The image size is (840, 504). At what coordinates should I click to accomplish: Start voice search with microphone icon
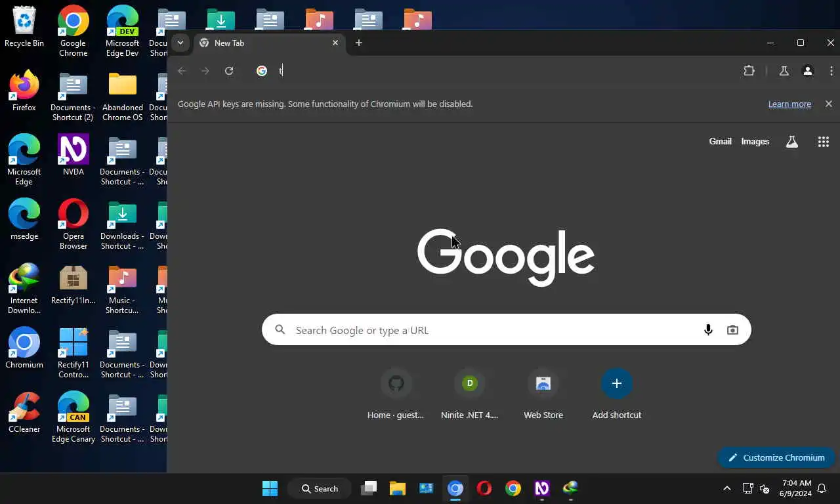coord(708,330)
